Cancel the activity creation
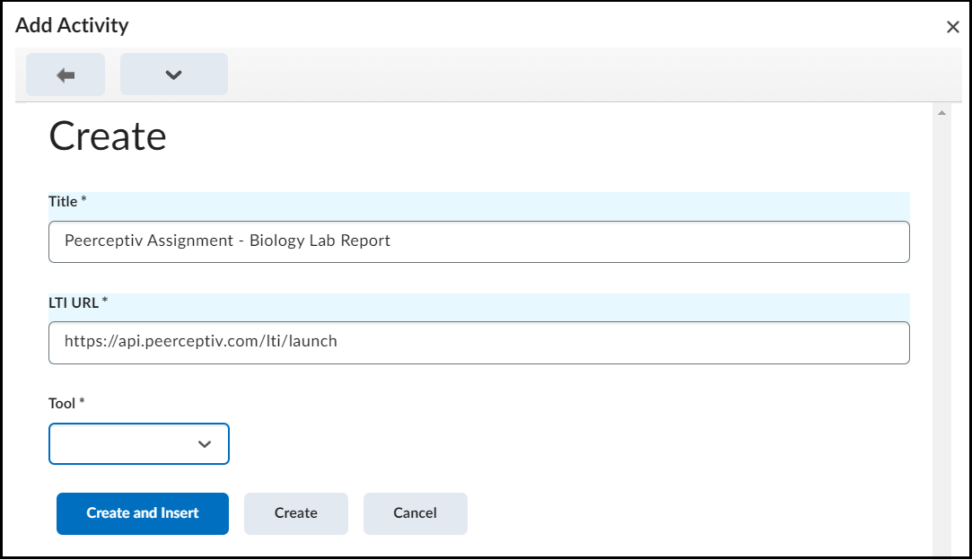This screenshot has height=560, width=972. point(415,513)
